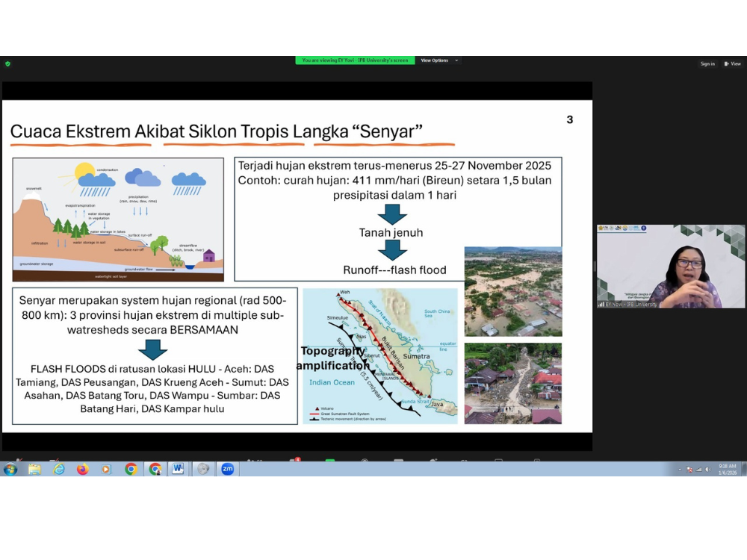
Task: Click the Chrome profile icon on the taskbar
Action: 154,469
